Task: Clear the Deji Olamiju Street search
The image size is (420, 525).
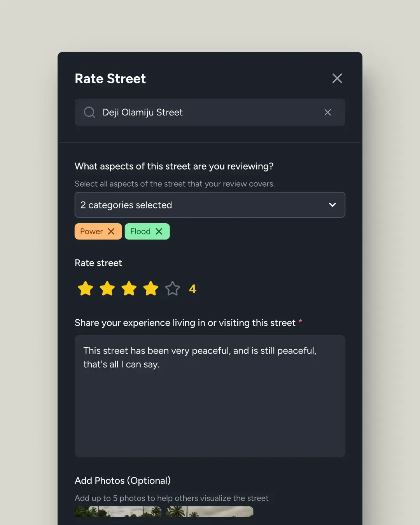Action: click(x=328, y=112)
